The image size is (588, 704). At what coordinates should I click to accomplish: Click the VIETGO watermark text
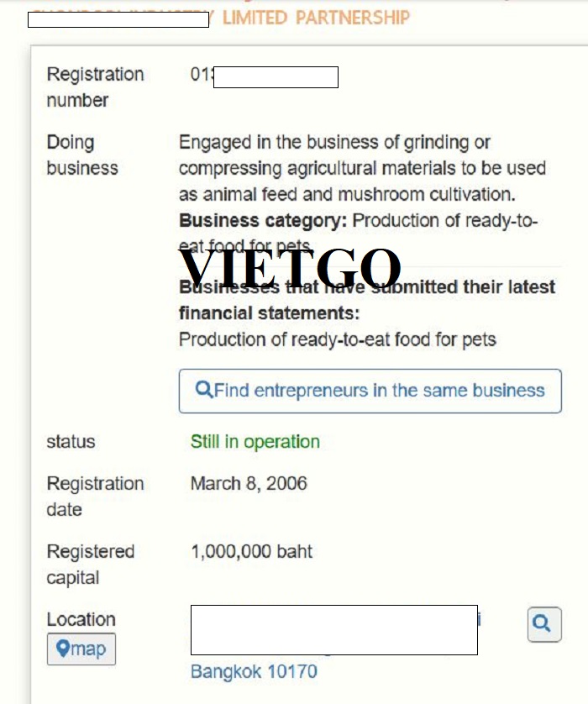click(x=290, y=269)
